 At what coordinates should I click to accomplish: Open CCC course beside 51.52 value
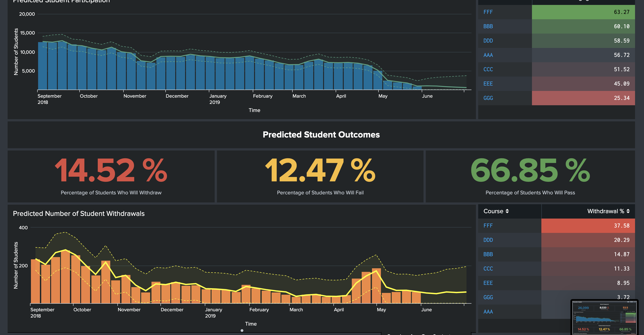pyautogui.click(x=488, y=69)
